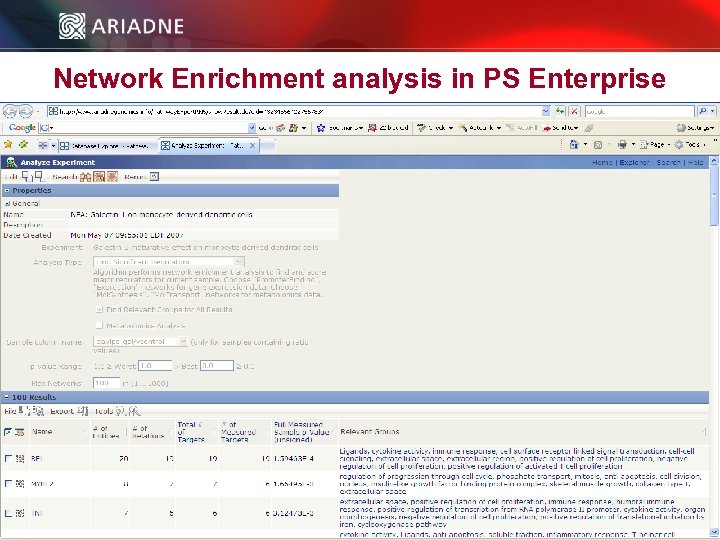Click the browser Forward arrow button
The image size is (720, 540).
click(x=25, y=111)
